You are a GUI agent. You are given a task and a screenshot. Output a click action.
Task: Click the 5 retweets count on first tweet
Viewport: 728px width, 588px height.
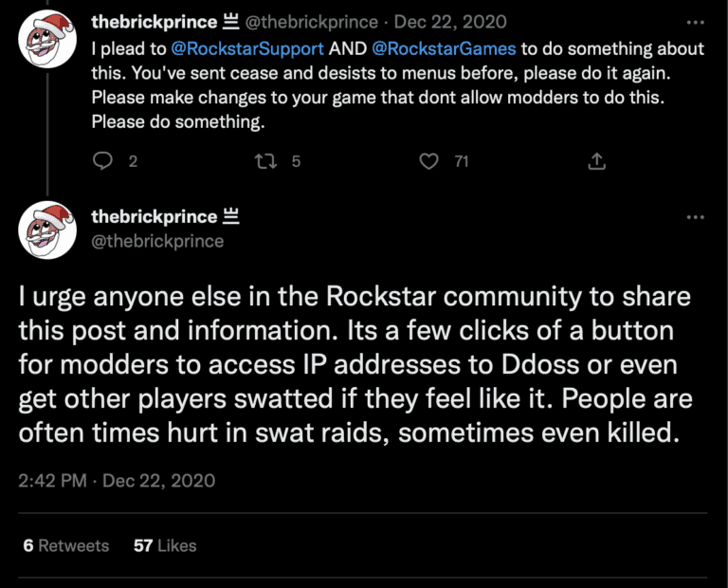coord(296,161)
